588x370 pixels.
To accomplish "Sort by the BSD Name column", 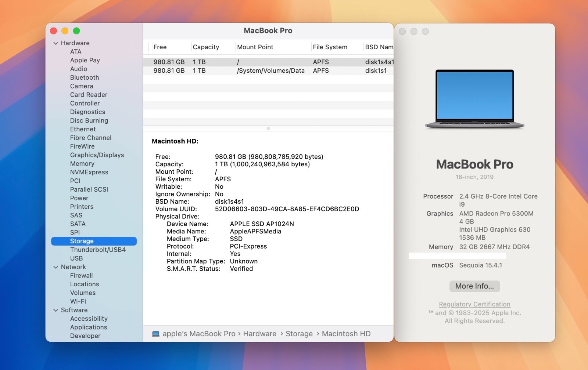I will pyautogui.click(x=379, y=47).
